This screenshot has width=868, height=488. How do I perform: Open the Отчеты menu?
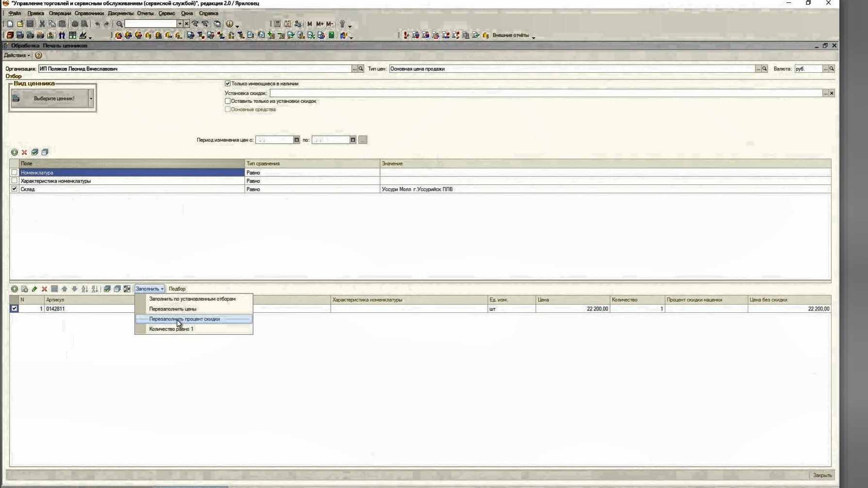click(145, 14)
